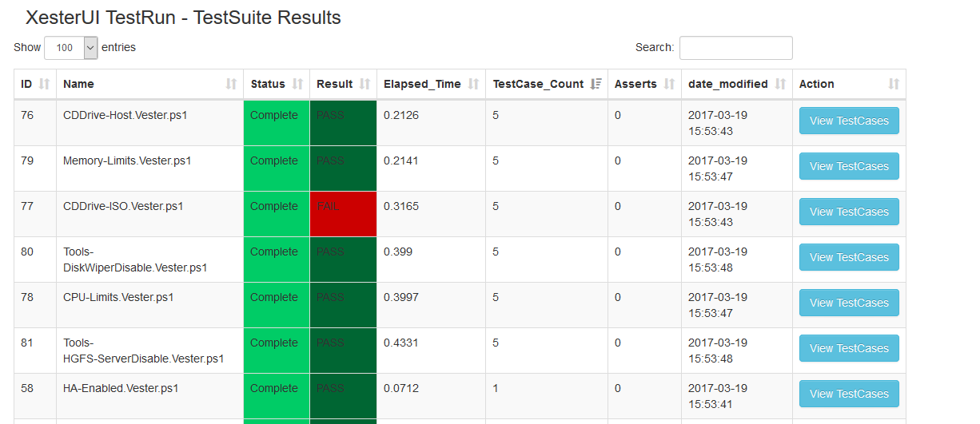The image size is (980, 424).
Task: View TestCases for Memory-Limits.Vester.ps1
Action: (849, 167)
